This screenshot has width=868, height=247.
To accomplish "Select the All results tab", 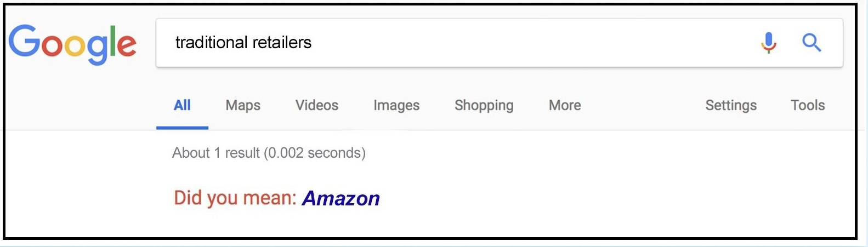I will tap(182, 105).
